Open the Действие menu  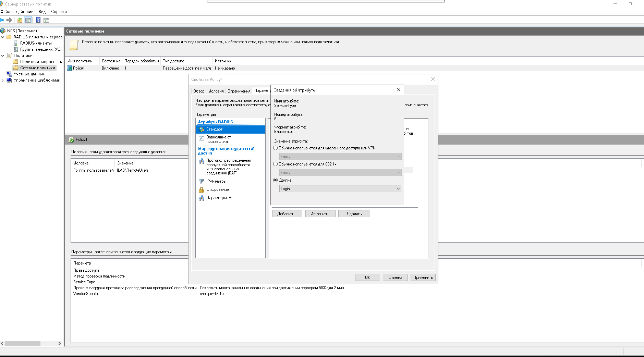pos(24,12)
